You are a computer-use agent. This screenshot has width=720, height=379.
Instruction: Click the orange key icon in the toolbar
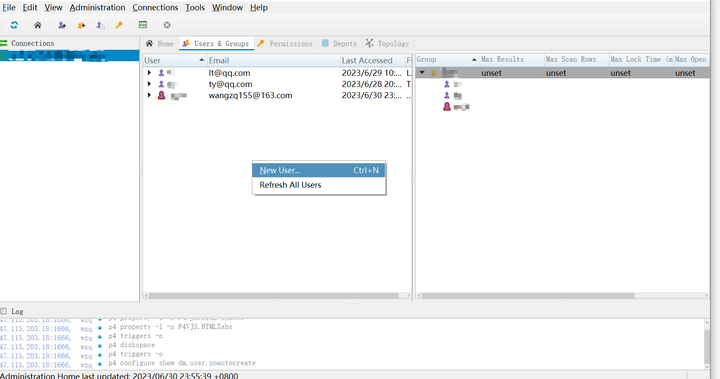tap(119, 25)
